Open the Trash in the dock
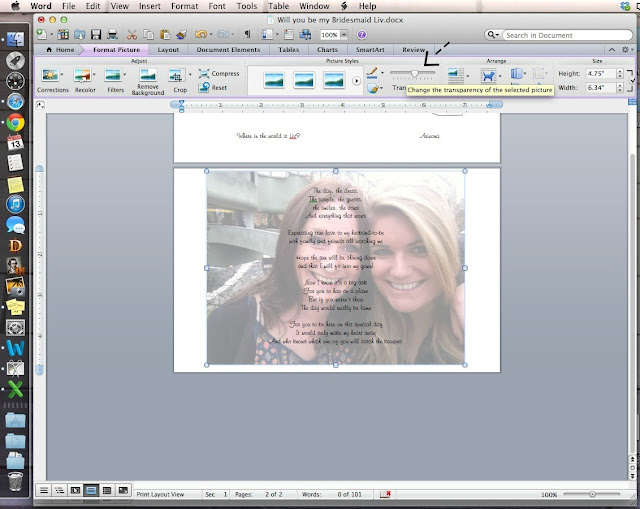Screen dimensions: 640x509 tap(15, 482)
